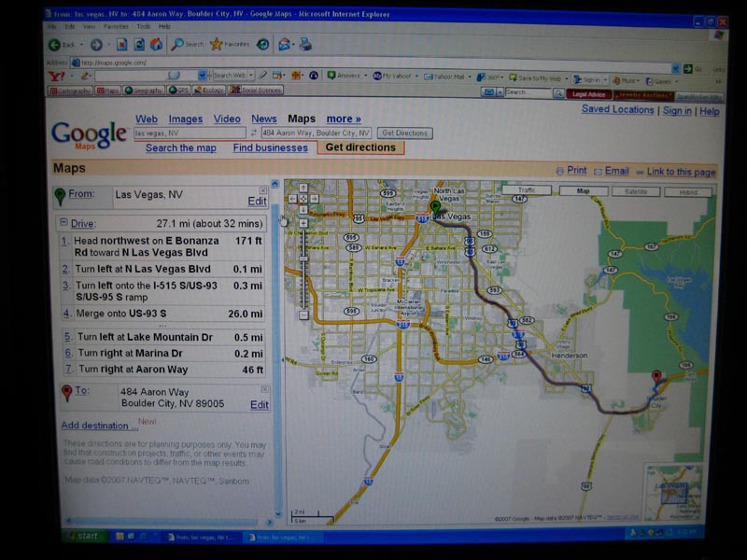Open Yahoo Answers toolbar button
This screenshot has width=747, height=560.
point(344,76)
